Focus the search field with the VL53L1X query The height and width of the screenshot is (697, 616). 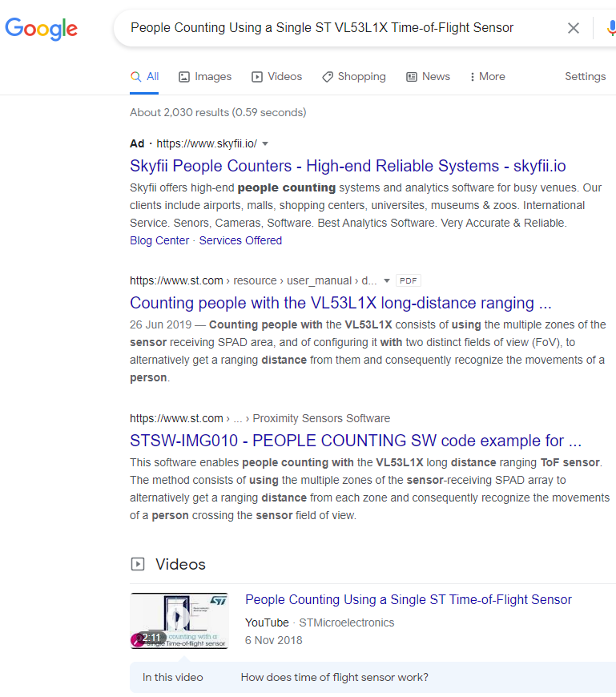(x=322, y=27)
